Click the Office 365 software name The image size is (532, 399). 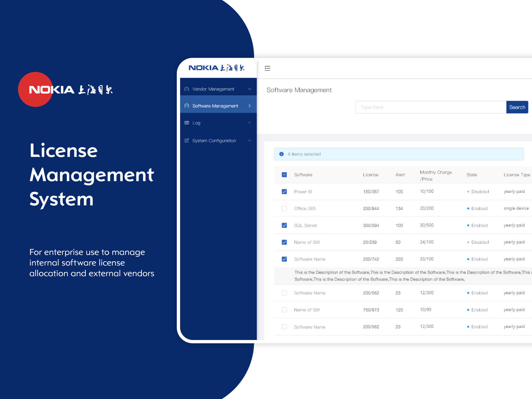coord(305,208)
